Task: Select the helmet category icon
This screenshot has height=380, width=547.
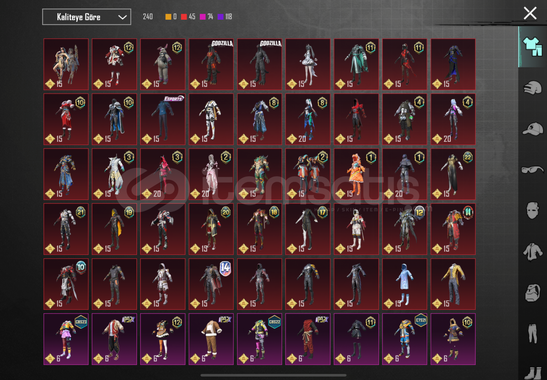Action: [x=533, y=87]
